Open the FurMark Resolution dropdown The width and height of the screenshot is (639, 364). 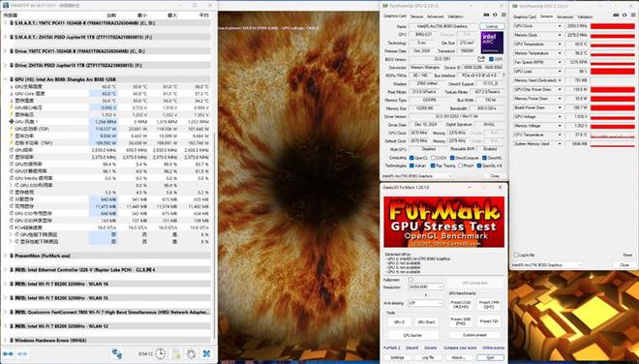point(425,287)
